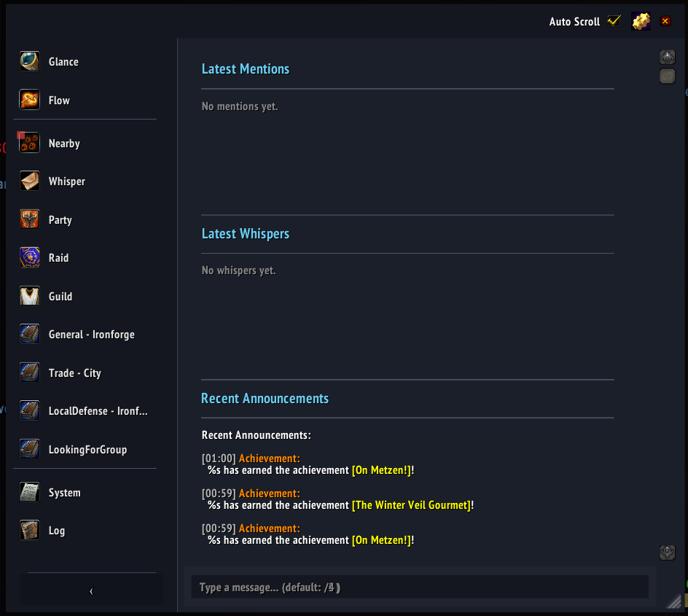Open the Glance panel

coord(63,62)
